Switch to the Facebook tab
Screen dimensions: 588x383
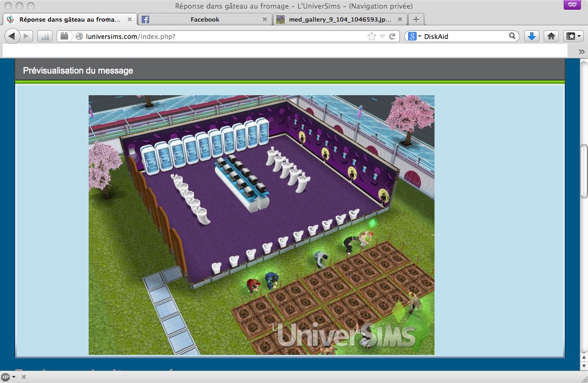[x=204, y=19]
